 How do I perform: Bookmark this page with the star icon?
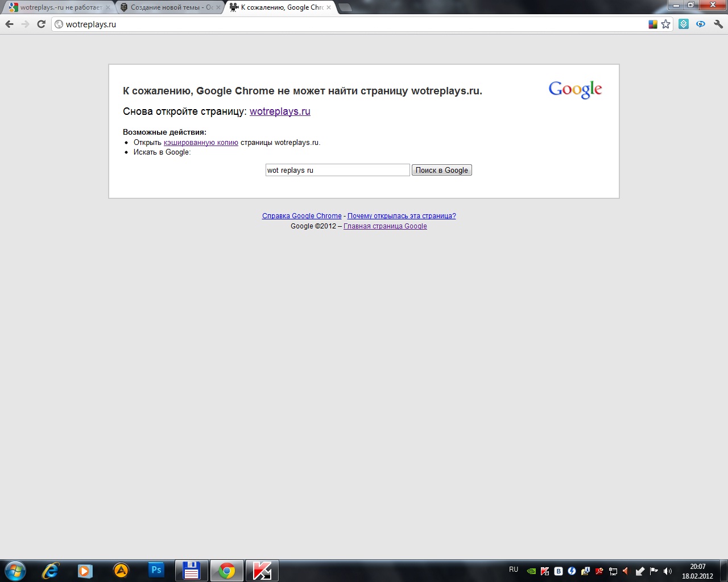click(x=665, y=24)
